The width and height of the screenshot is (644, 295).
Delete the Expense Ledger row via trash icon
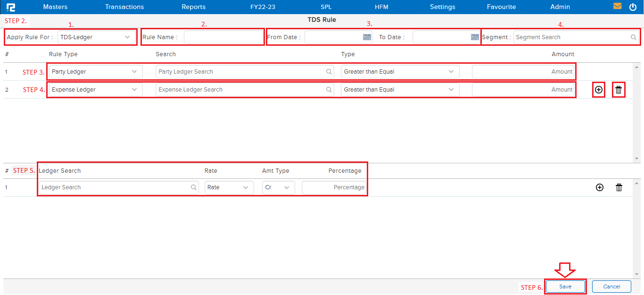coord(618,89)
